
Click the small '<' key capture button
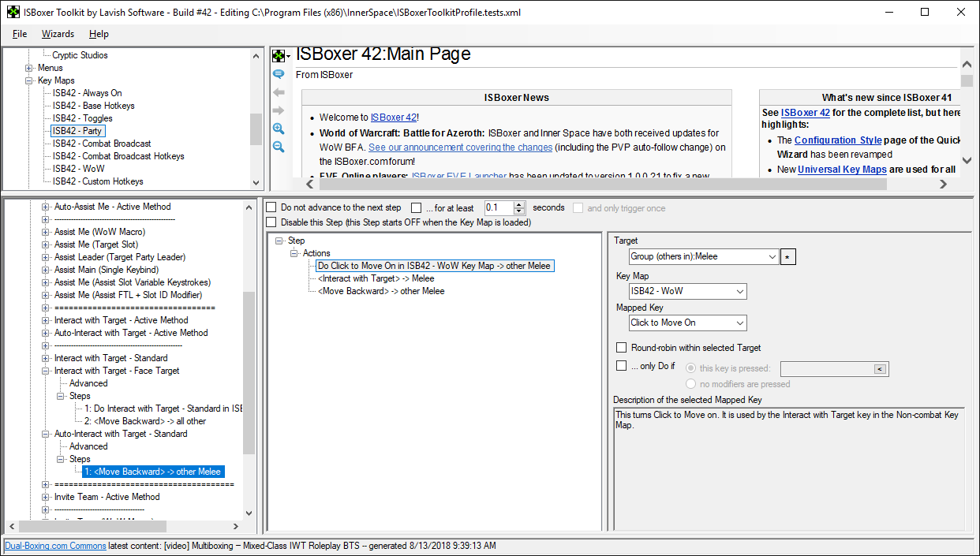[880, 368]
